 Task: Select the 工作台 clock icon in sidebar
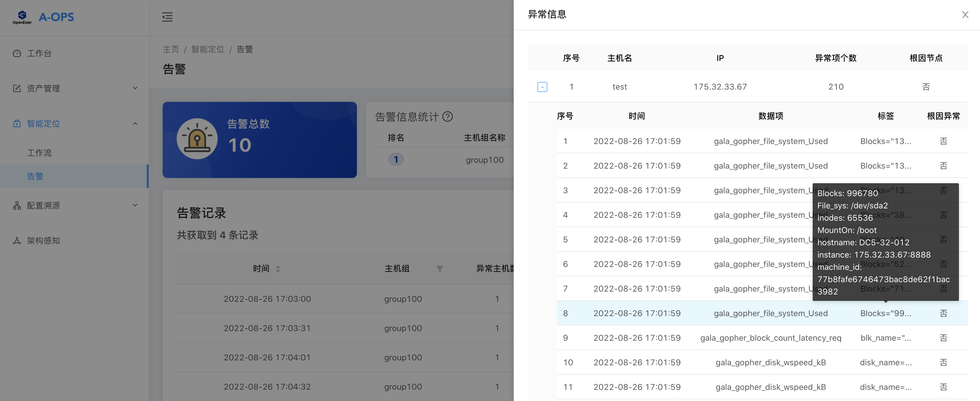[17, 53]
